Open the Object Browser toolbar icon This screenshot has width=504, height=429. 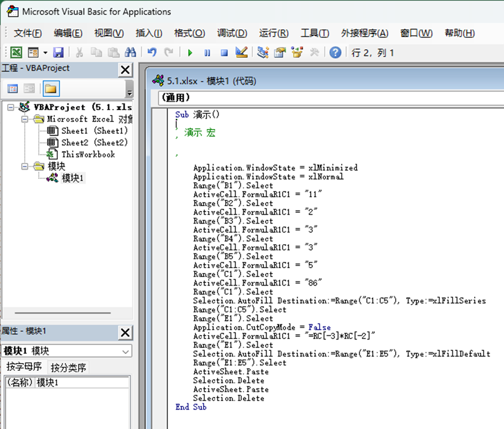[x=297, y=53]
